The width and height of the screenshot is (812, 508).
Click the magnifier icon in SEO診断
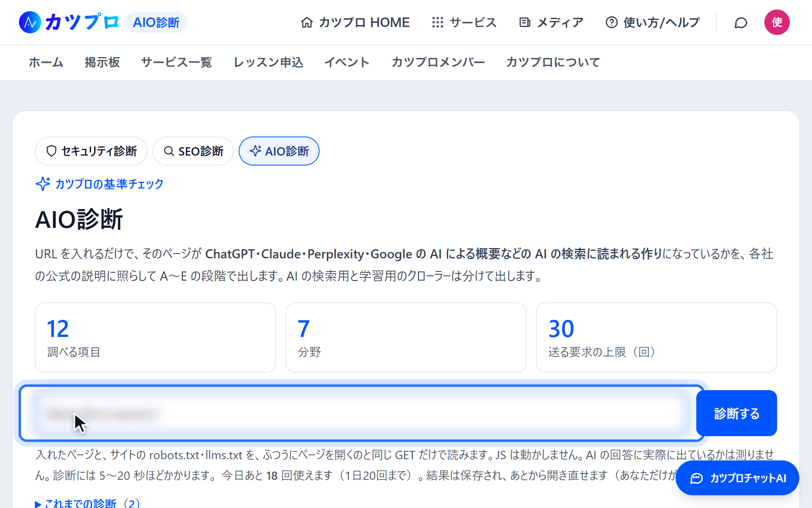(169, 151)
